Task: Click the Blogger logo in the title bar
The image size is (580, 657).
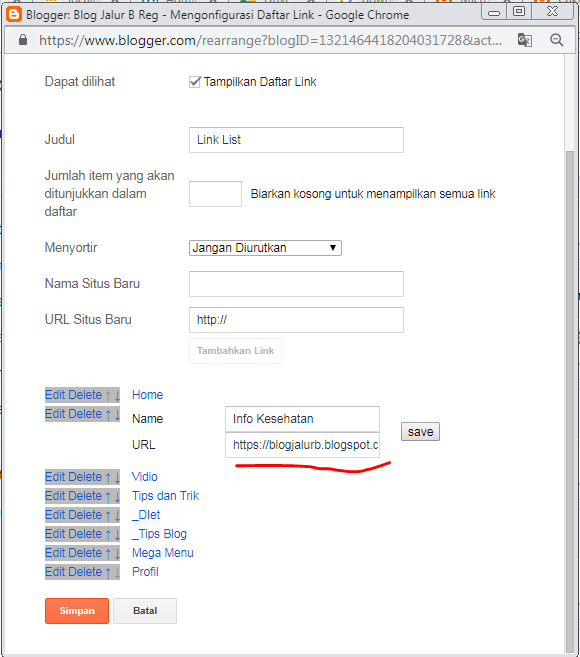Action: click(14, 15)
